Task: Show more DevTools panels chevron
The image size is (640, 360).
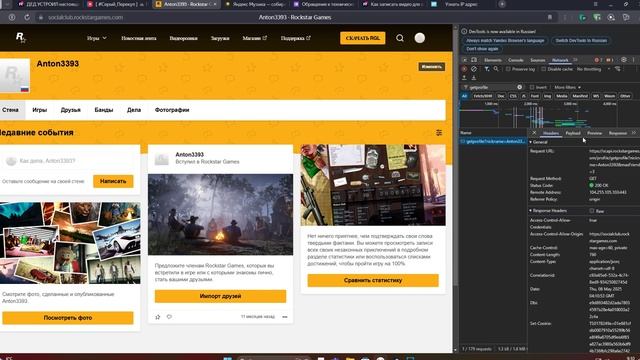Action: (576, 60)
